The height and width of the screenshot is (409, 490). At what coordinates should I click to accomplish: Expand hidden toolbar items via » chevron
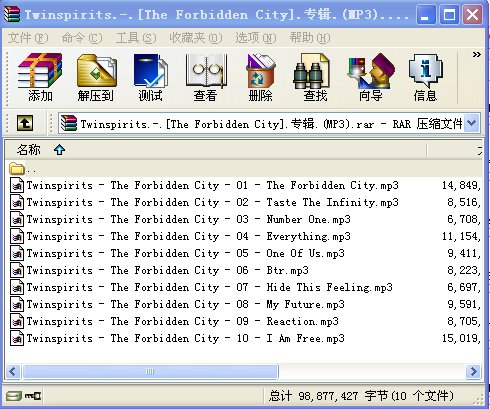pyautogui.click(x=476, y=54)
